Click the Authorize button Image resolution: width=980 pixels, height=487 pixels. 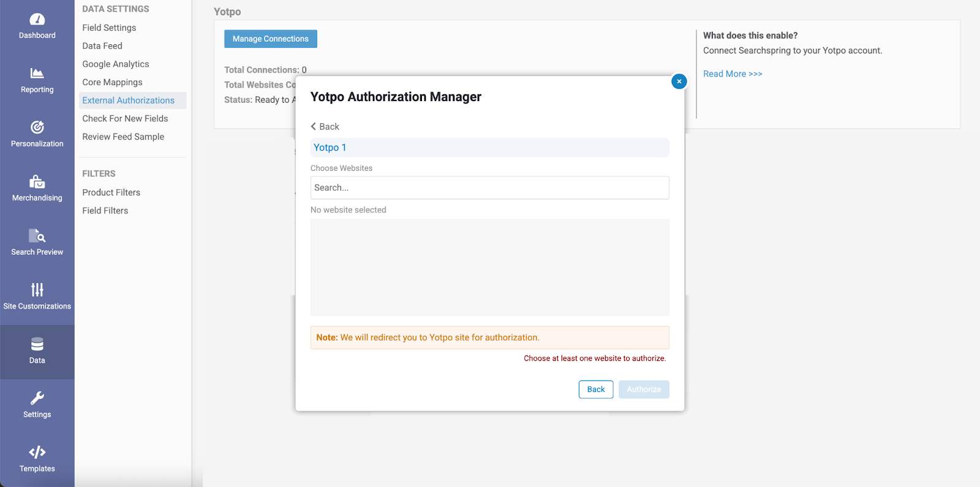click(x=644, y=390)
